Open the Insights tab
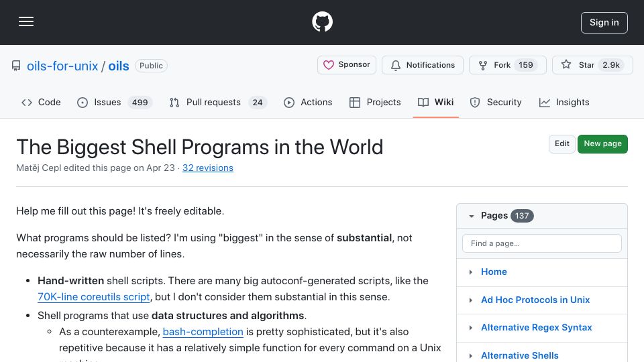 point(564,102)
